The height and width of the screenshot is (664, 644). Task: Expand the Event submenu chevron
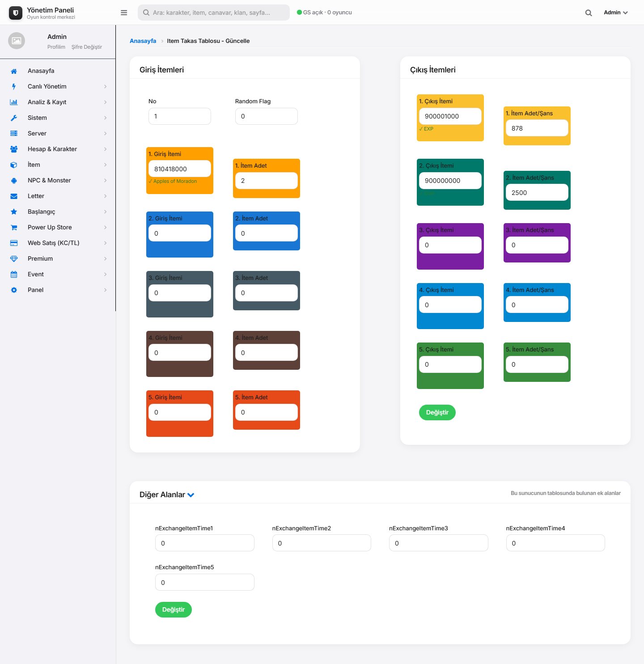[106, 275]
